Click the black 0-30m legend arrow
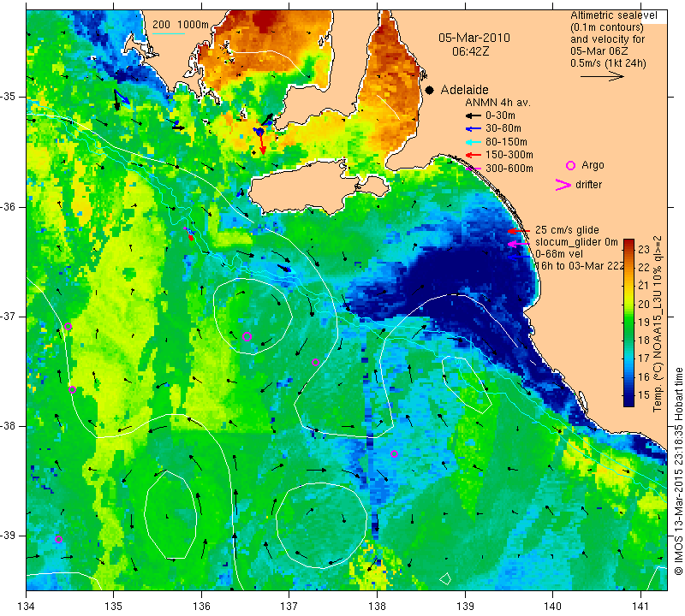This screenshot has width=685, height=616. pyautogui.click(x=474, y=115)
